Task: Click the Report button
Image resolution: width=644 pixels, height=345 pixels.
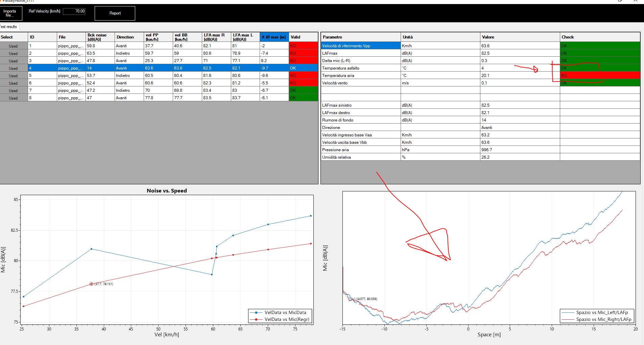Action: (115, 13)
